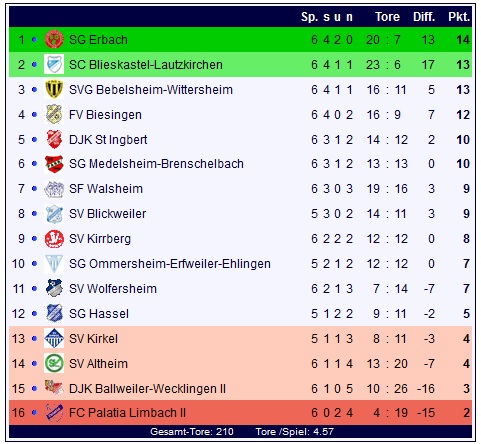
Task: Click the SV Wolfersheim club emblem
Action: point(54,288)
